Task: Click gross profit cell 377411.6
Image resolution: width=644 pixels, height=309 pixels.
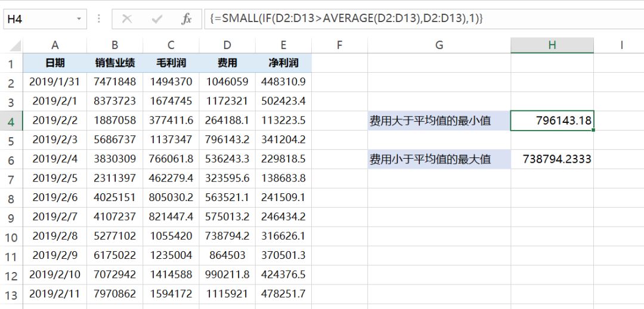Action: [x=171, y=120]
